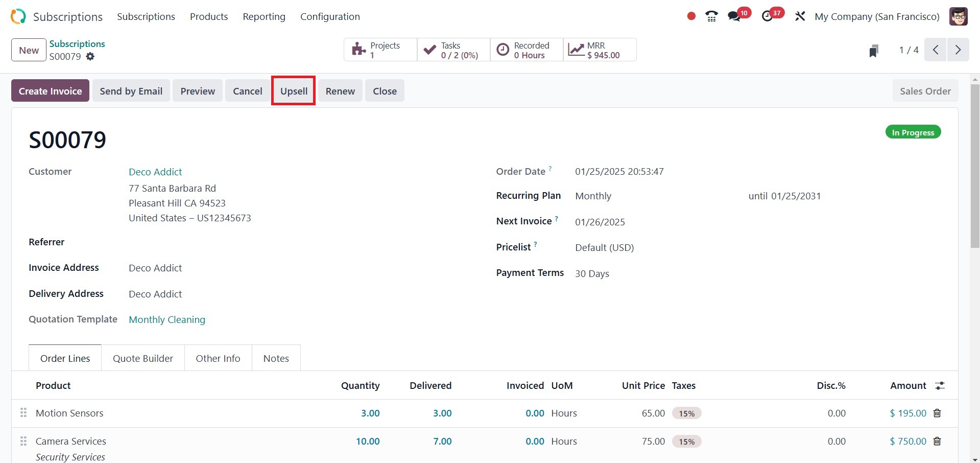Click the gear icon next to S00079
This screenshot has width=980, height=463.
click(90, 57)
